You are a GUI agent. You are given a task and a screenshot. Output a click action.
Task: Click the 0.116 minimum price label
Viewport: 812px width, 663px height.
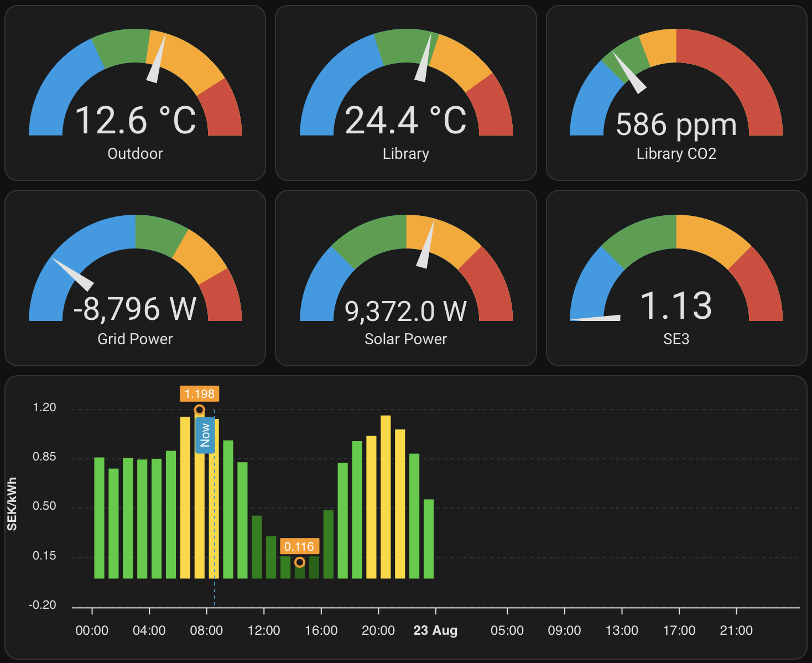click(299, 547)
